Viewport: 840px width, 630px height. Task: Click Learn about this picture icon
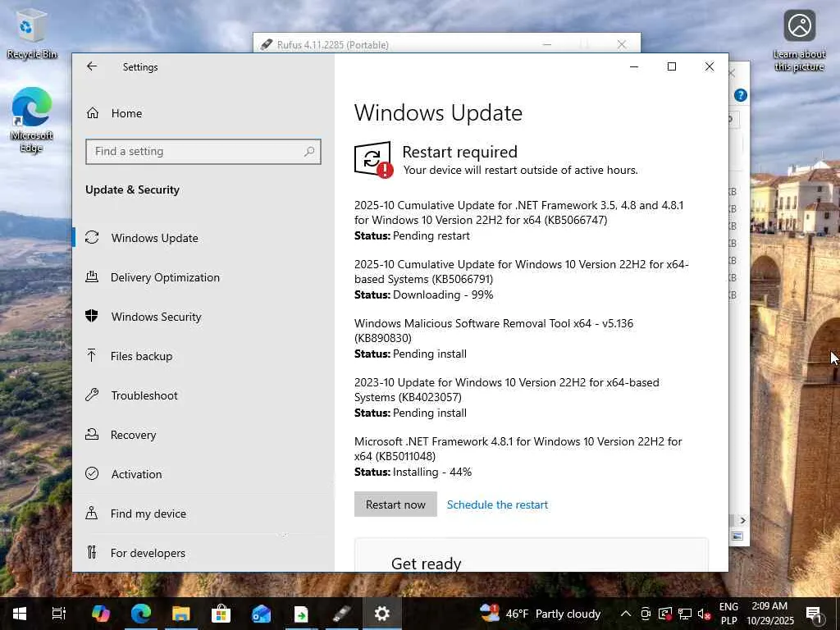click(x=799, y=40)
